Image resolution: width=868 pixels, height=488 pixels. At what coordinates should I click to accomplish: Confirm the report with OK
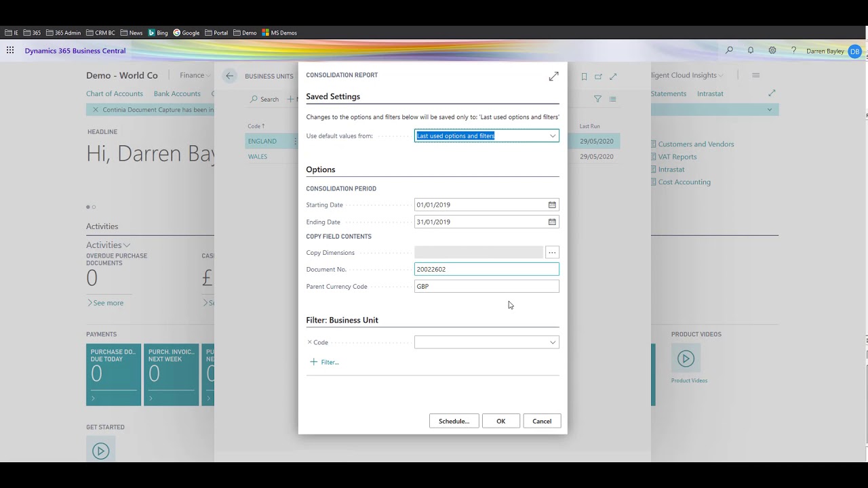click(x=500, y=421)
